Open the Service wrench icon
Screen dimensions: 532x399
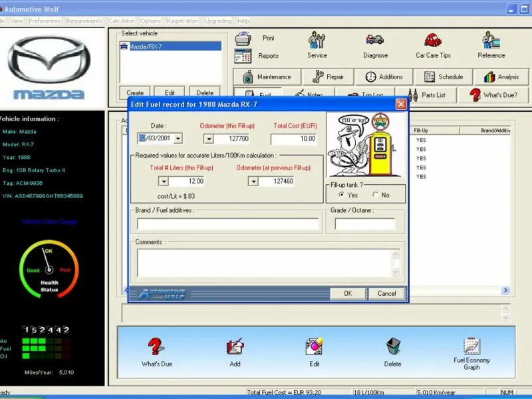click(x=317, y=40)
